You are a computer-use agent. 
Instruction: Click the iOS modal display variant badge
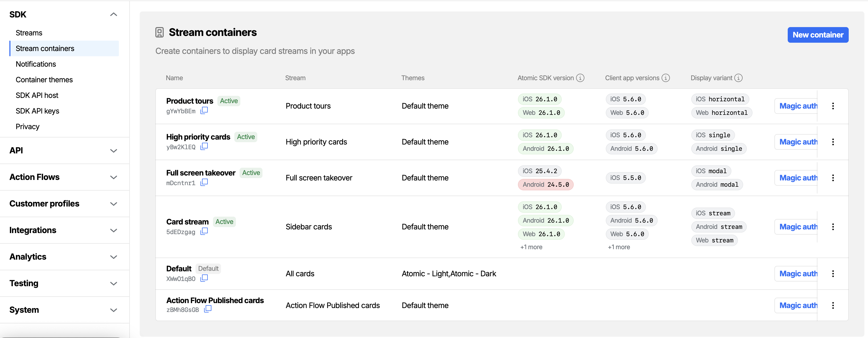[x=711, y=171]
